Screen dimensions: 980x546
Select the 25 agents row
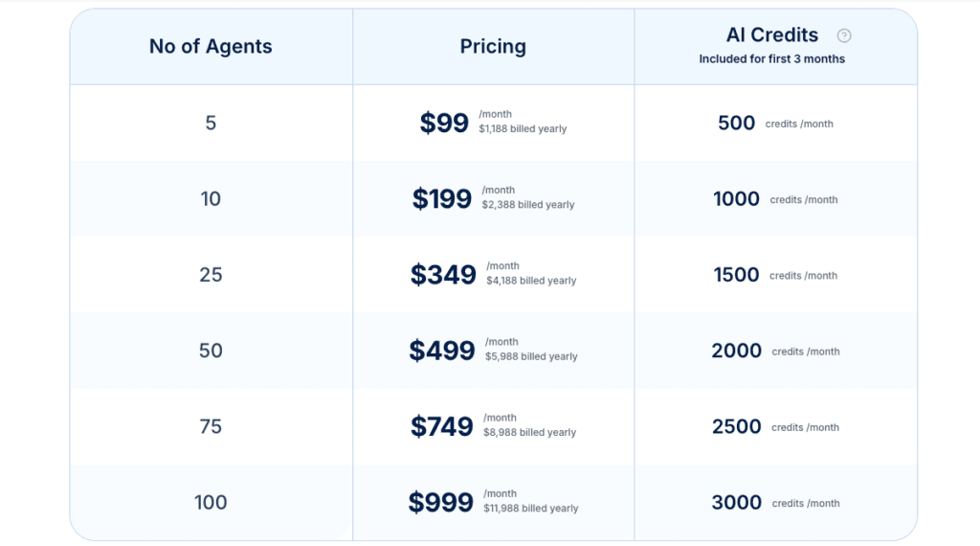coord(493,275)
